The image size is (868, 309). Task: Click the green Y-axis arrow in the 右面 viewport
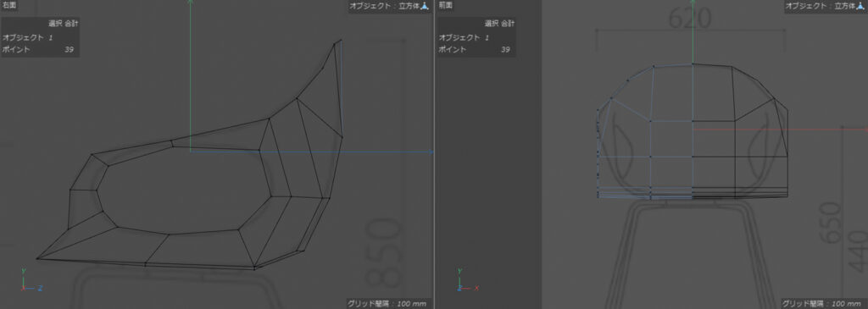tap(190, 75)
